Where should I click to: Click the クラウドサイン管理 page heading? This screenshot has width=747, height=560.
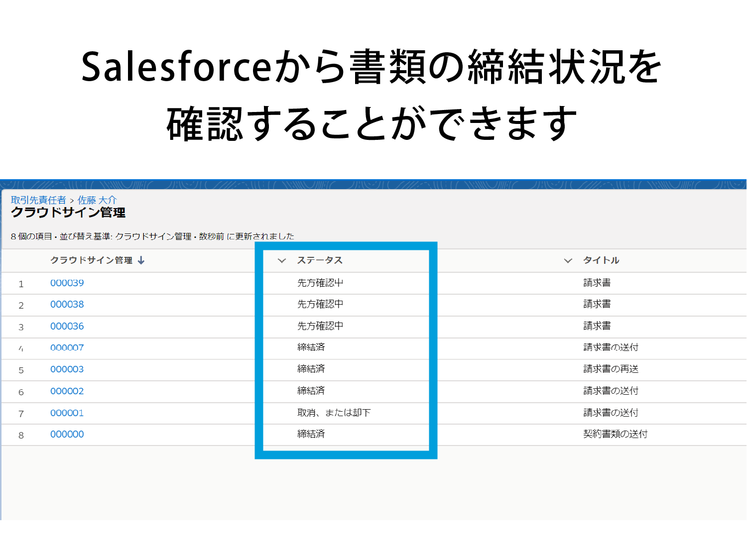coord(68,213)
